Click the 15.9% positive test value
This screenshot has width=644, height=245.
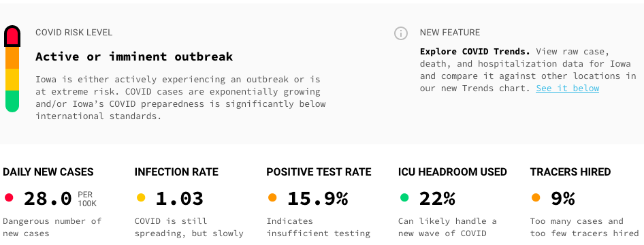317,199
